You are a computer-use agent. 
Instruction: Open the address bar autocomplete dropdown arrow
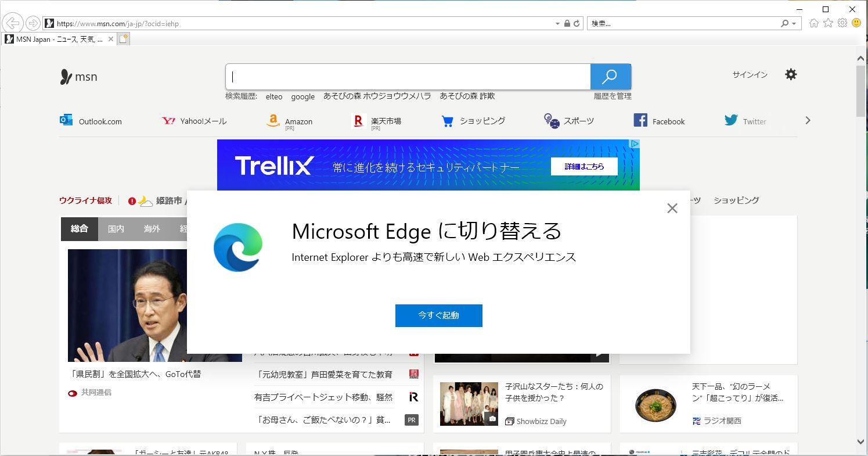[x=557, y=23]
